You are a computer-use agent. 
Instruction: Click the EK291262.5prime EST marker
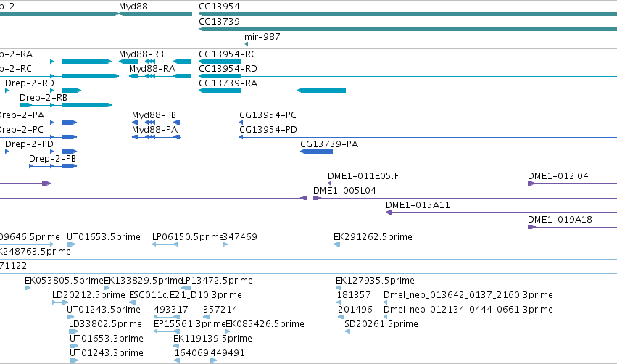[x=337, y=244]
